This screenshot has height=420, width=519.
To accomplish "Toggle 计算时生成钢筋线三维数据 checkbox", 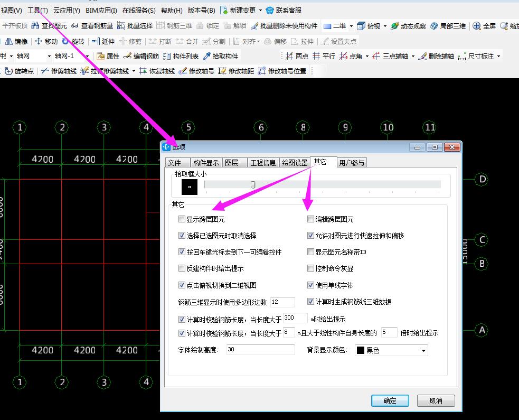I will pyautogui.click(x=310, y=302).
